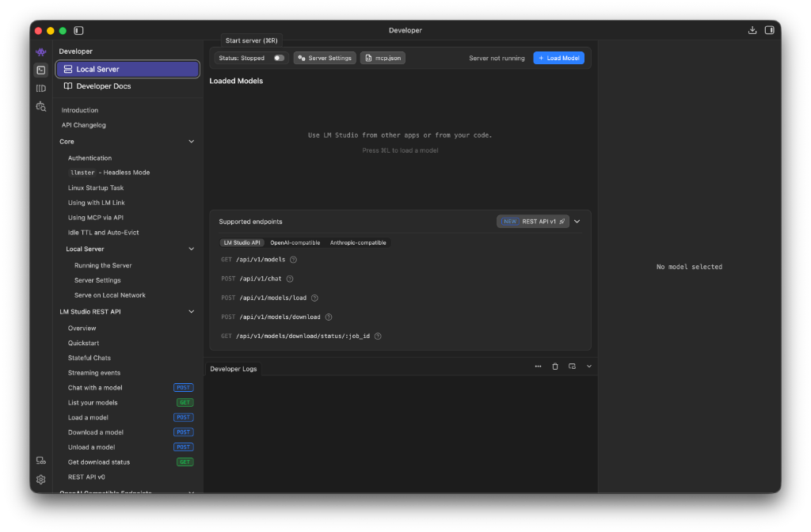Switch to the Anthropic-compatible tab
The image size is (811, 532).
click(358, 242)
